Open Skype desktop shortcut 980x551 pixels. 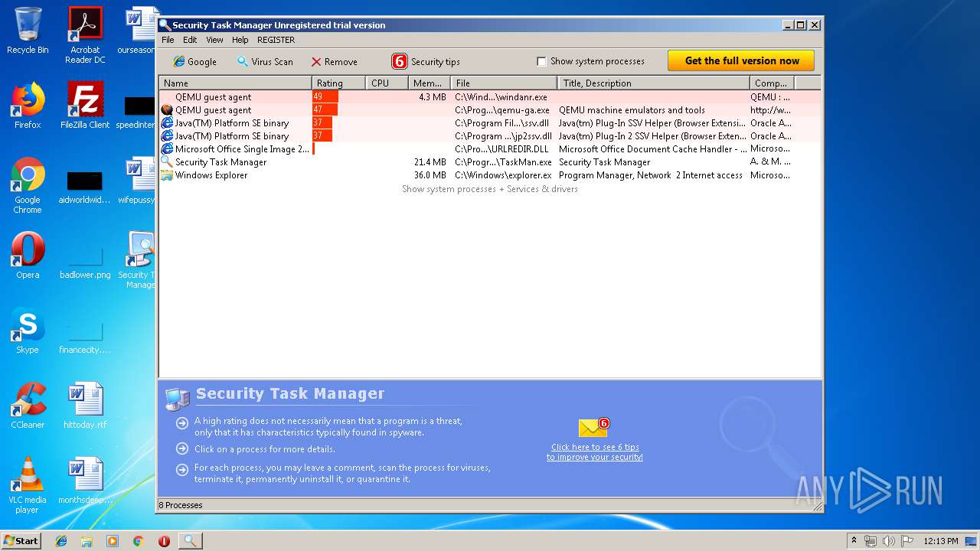[x=28, y=331]
